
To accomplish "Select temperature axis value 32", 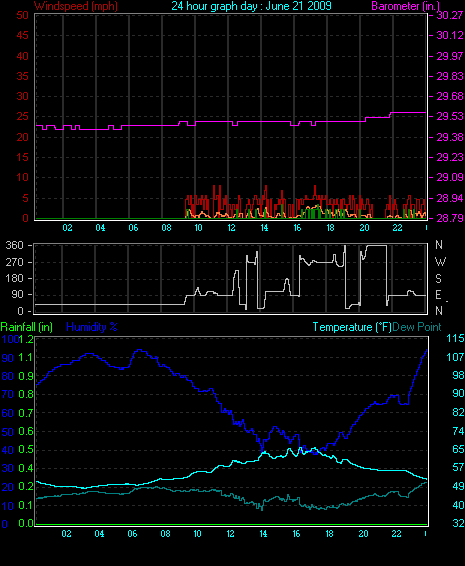I will 458,523.
